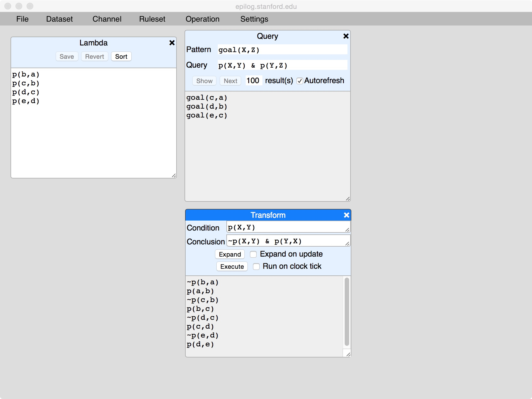Click resize handle of Query results area
The image size is (532, 399).
[x=348, y=199]
